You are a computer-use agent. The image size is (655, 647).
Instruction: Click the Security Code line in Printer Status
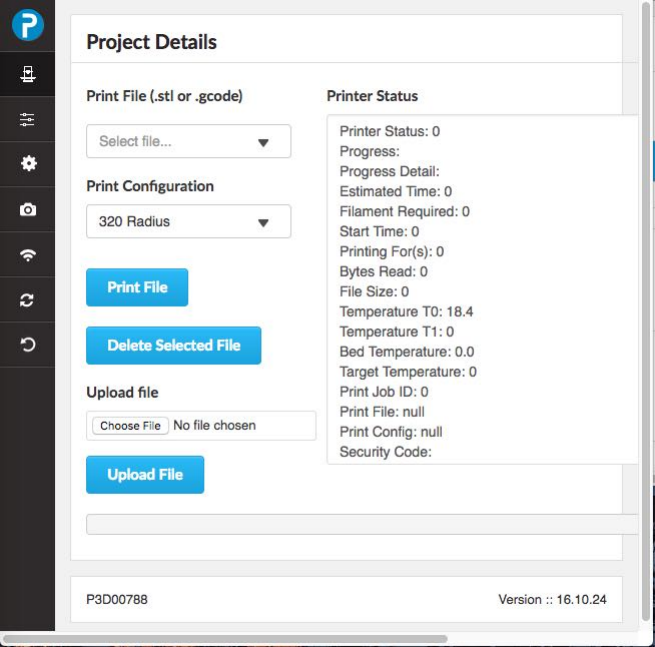(386, 452)
